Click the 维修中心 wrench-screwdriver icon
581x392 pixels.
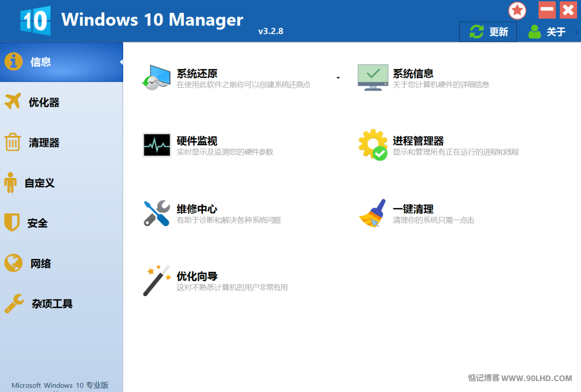coord(157,213)
